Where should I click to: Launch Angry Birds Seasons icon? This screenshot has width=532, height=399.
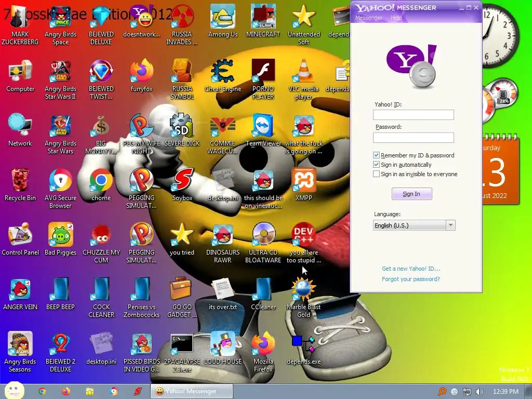pyautogui.click(x=20, y=352)
